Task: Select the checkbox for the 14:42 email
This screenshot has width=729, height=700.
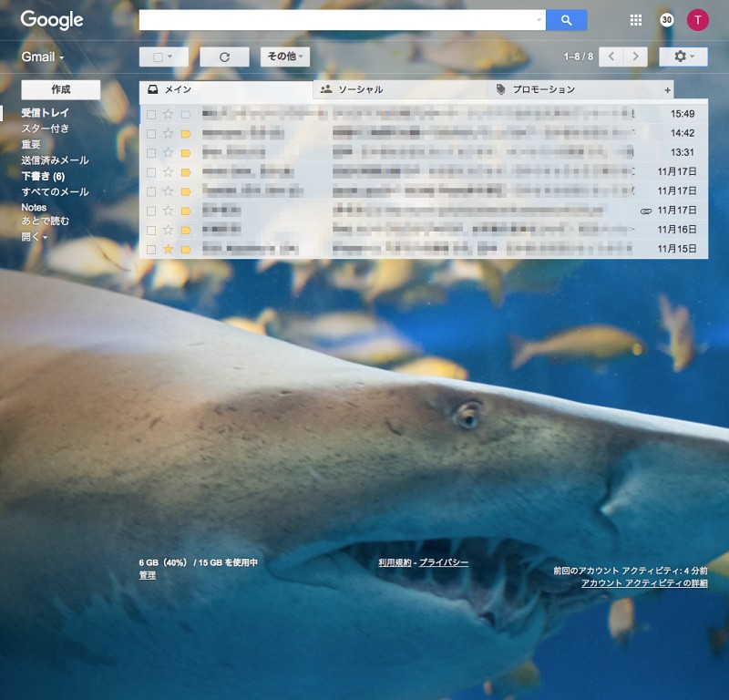Action: point(151,134)
